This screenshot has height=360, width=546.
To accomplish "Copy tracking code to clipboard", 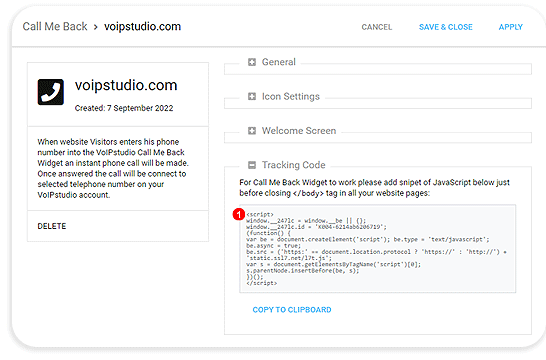I will tap(292, 310).
